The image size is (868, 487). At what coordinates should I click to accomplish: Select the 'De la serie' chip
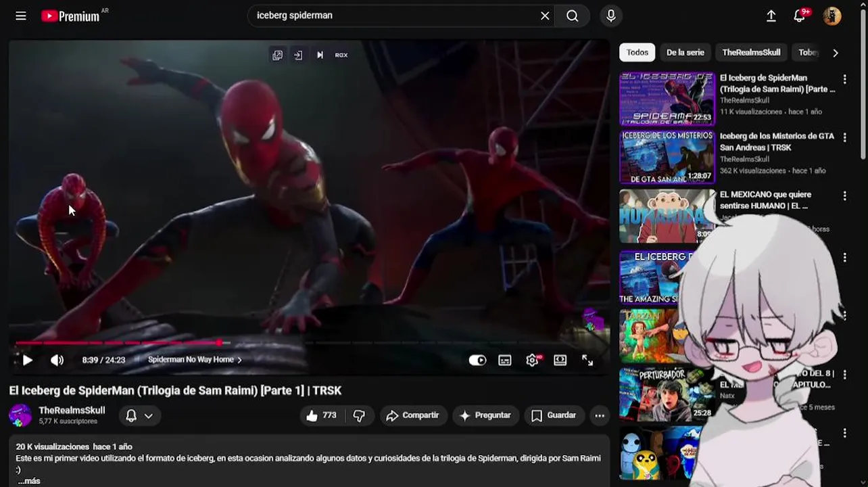pos(685,52)
